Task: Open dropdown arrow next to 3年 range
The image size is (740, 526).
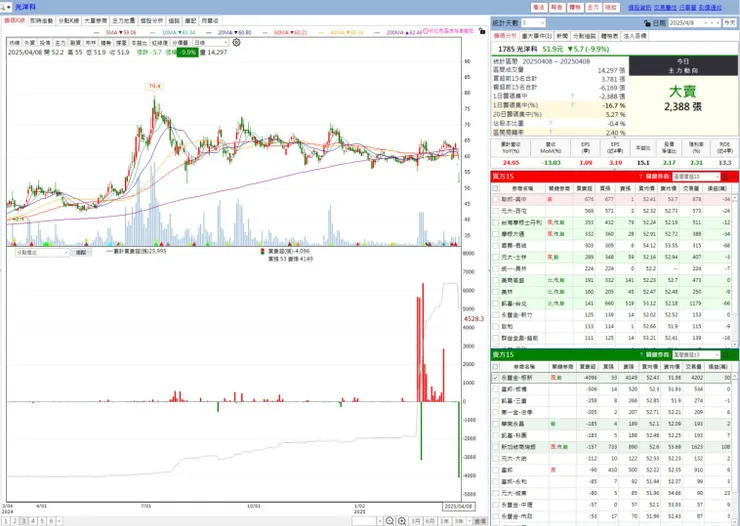Action: click(x=468, y=521)
